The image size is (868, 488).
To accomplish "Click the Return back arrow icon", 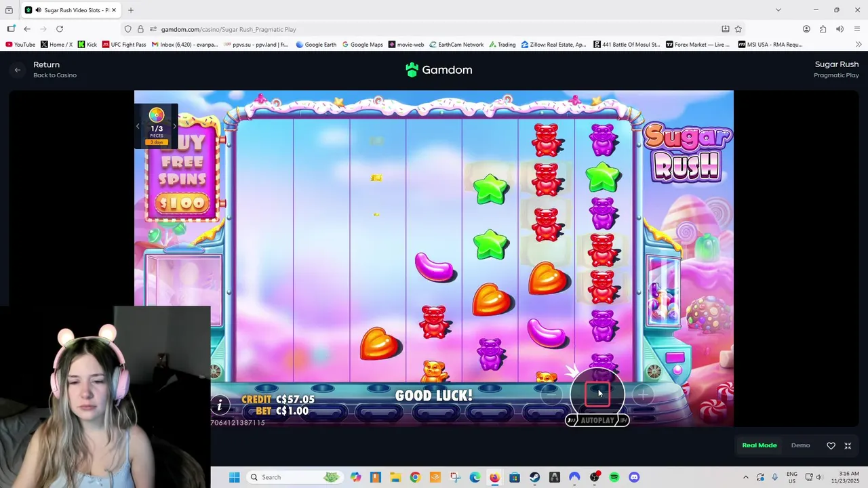I will pyautogui.click(x=18, y=70).
